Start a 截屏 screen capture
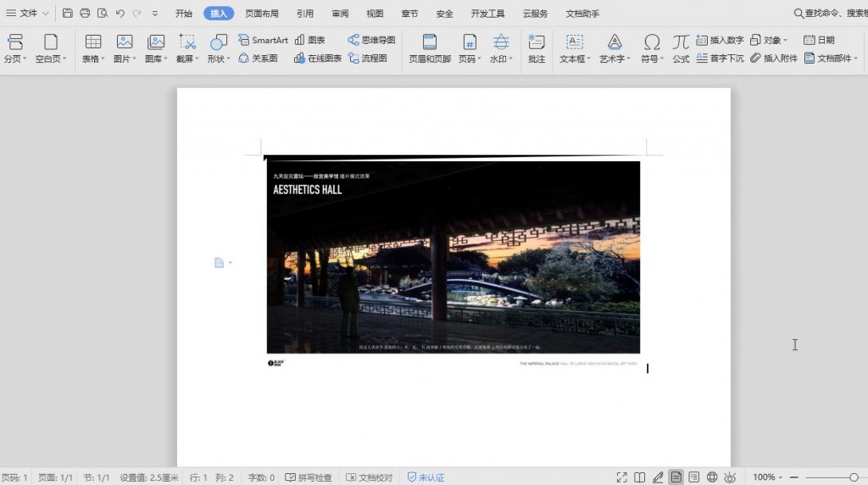 point(187,48)
